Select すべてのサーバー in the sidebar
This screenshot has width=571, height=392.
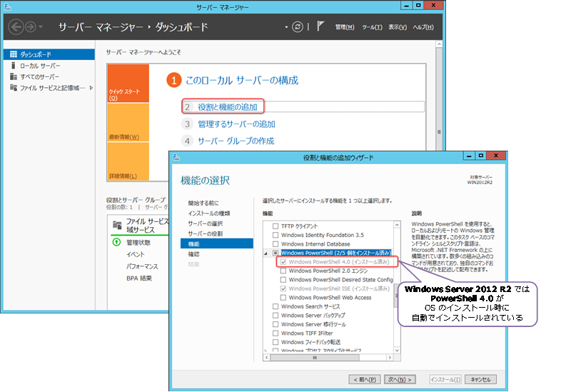pos(39,76)
